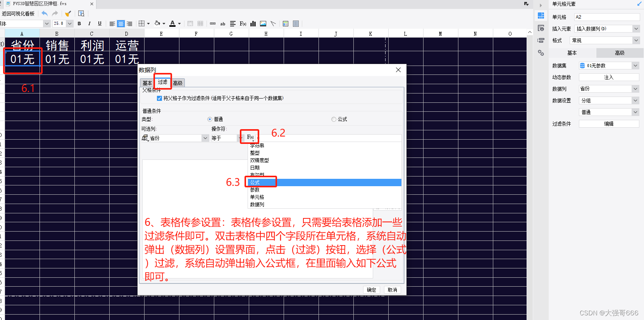Open the 01无参数 dataset dropdown
The width and height of the screenshot is (644, 320).
(635, 66)
